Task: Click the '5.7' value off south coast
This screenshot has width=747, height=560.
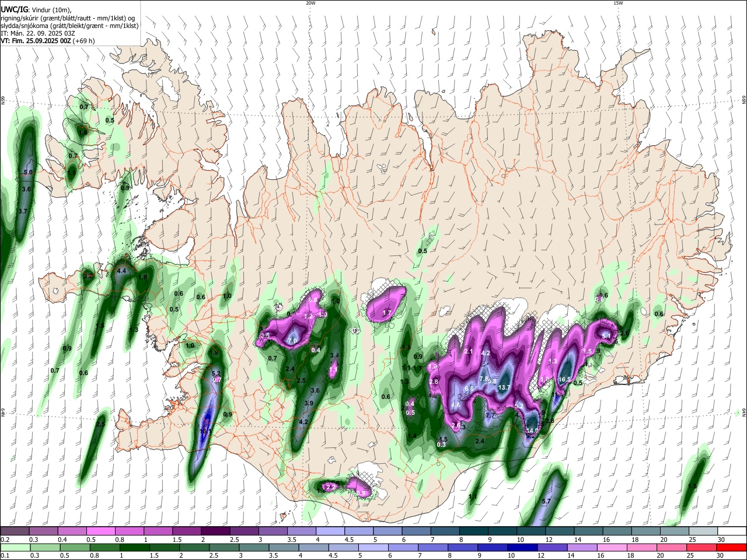Action: [546, 501]
